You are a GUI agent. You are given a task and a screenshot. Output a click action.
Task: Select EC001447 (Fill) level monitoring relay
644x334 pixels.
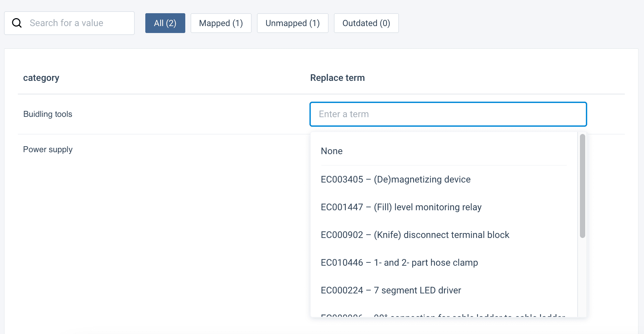point(401,207)
